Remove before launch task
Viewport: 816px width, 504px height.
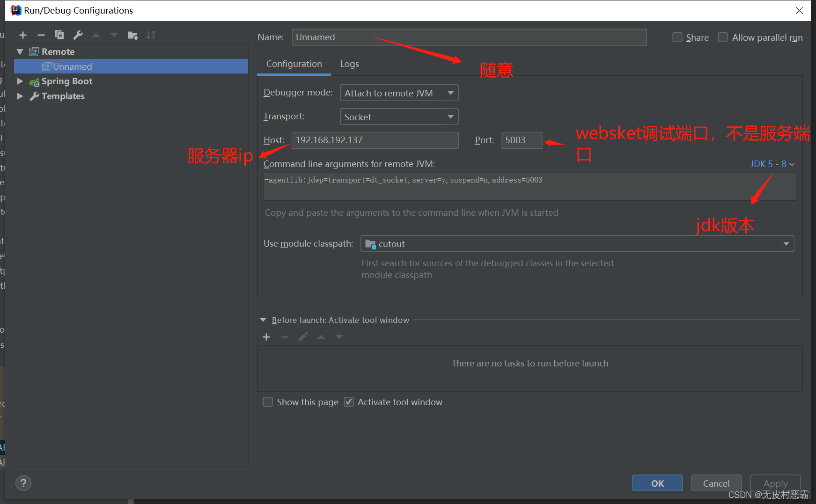tap(285, 337)
